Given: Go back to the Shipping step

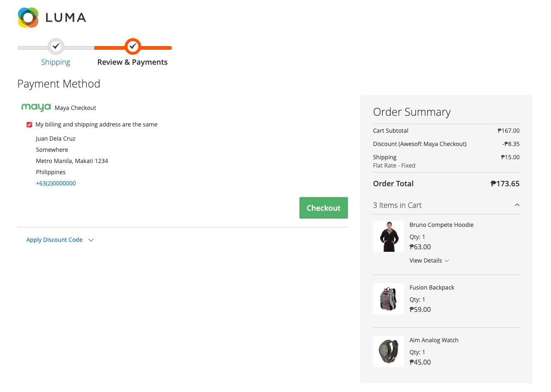Looking at the screenshot, I should (x=55, y=62).
